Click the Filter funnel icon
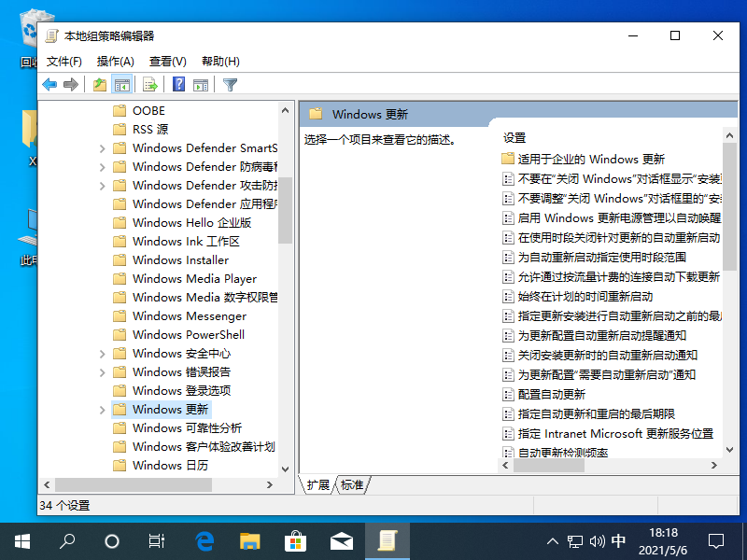747x560 pixels. coord(230,85)
